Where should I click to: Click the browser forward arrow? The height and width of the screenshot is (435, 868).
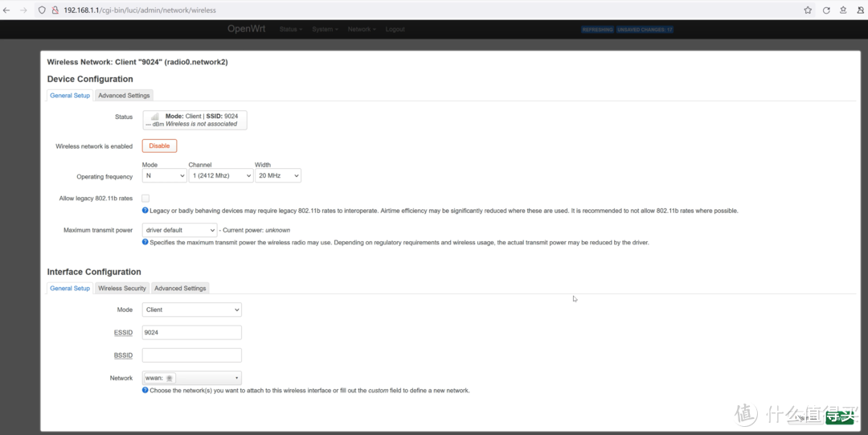(x=23, y=10)
